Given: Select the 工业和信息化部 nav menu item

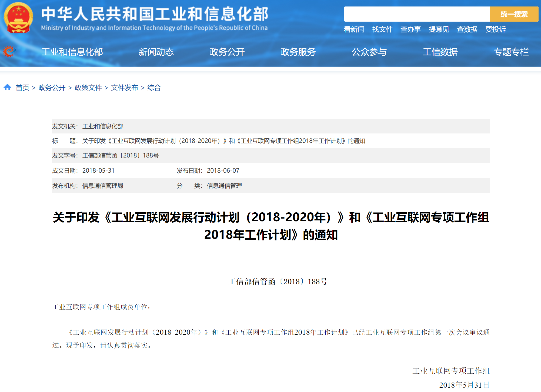Looking at the screenshot, I should (72, 52).
